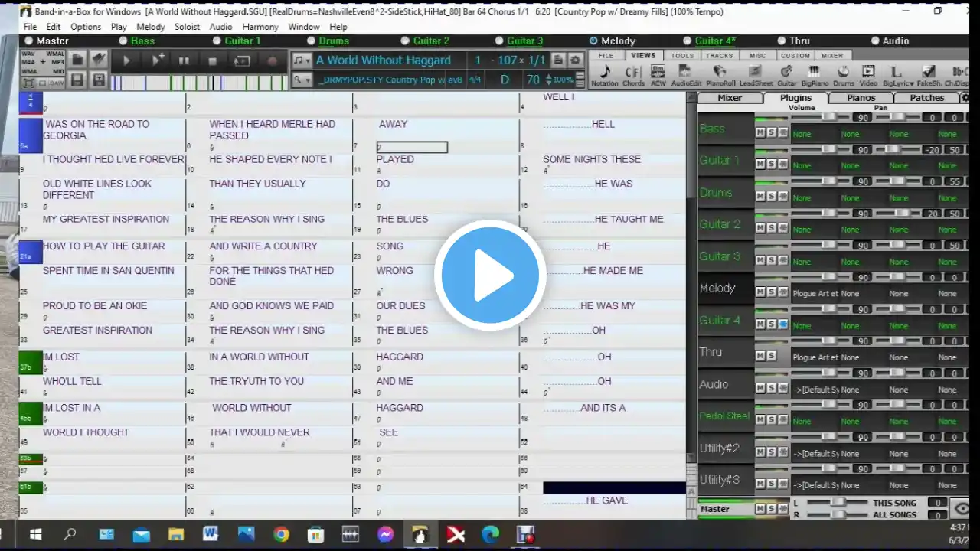
Task: Open the Soloist menu
Action: coord(188,27)
